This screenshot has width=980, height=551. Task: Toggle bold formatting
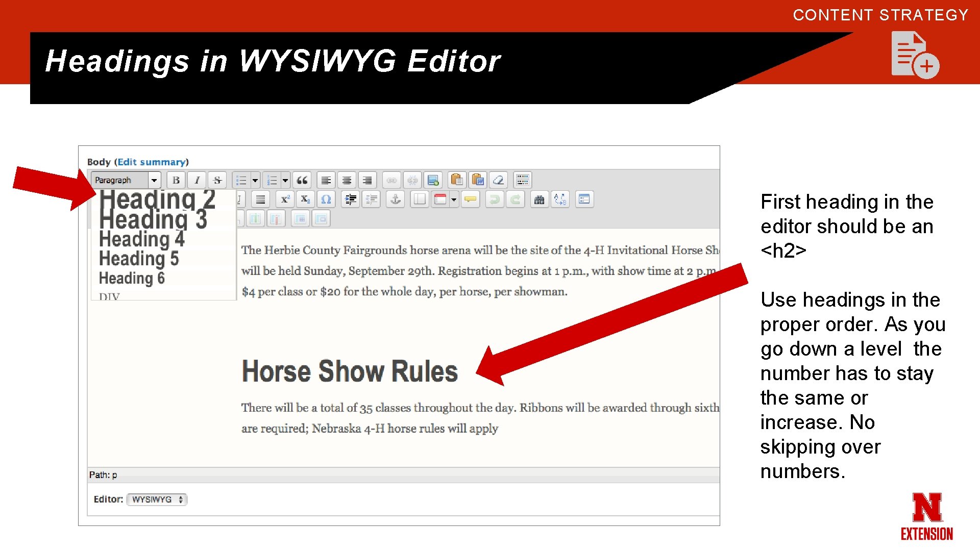[x=176, y=180]
